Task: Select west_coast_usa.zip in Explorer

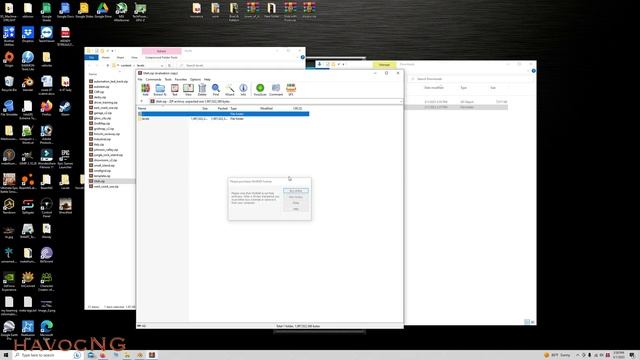Action: pyautogui.click(x=104, y=187)
